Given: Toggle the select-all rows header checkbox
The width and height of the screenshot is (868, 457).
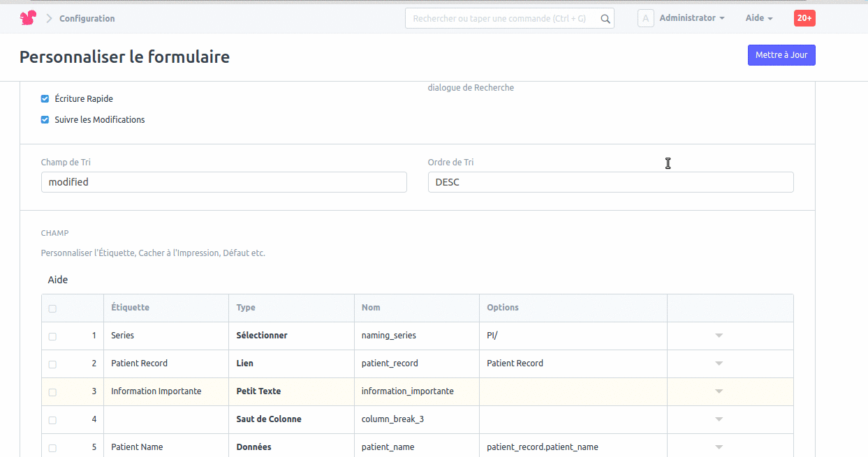Looking at the screenshot, I should click(x=52, y=308).
